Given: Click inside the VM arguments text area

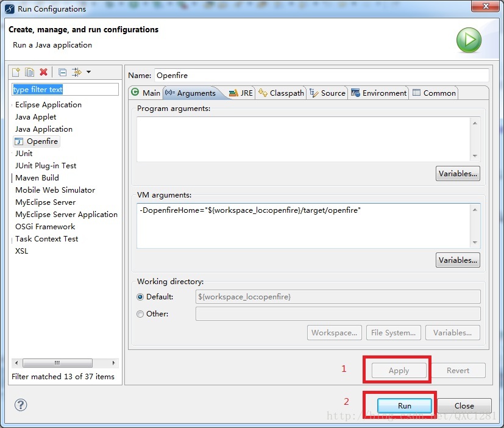Looking at the screenshot, I should point(303,226).
